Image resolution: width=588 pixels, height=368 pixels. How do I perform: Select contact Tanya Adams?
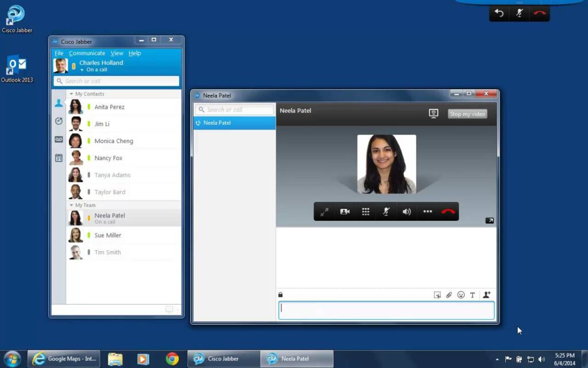point(124,175)
